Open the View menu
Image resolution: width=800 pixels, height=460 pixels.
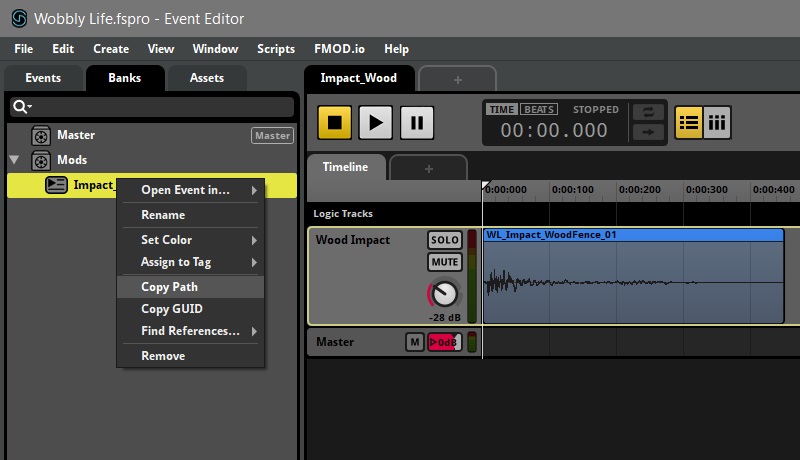161,49
